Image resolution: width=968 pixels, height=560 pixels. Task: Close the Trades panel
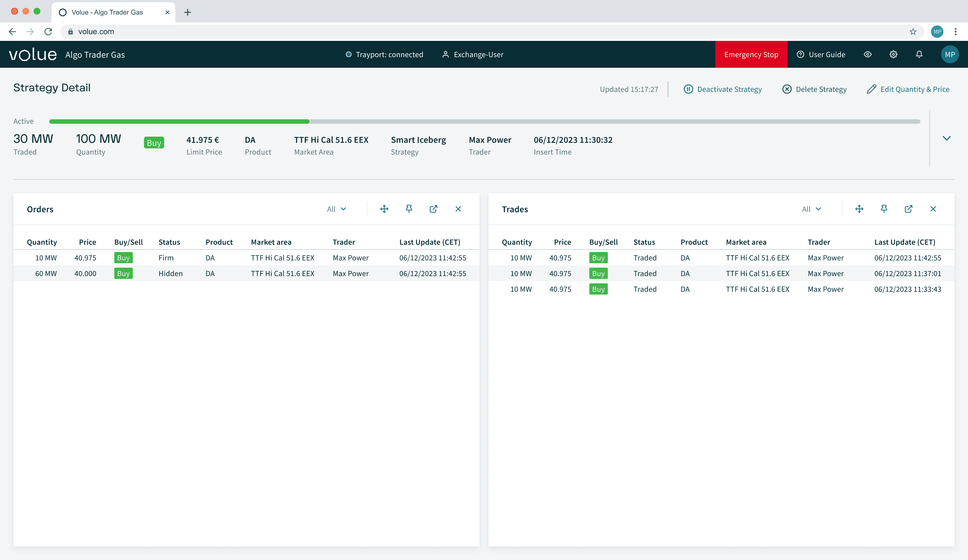[933, 209]
